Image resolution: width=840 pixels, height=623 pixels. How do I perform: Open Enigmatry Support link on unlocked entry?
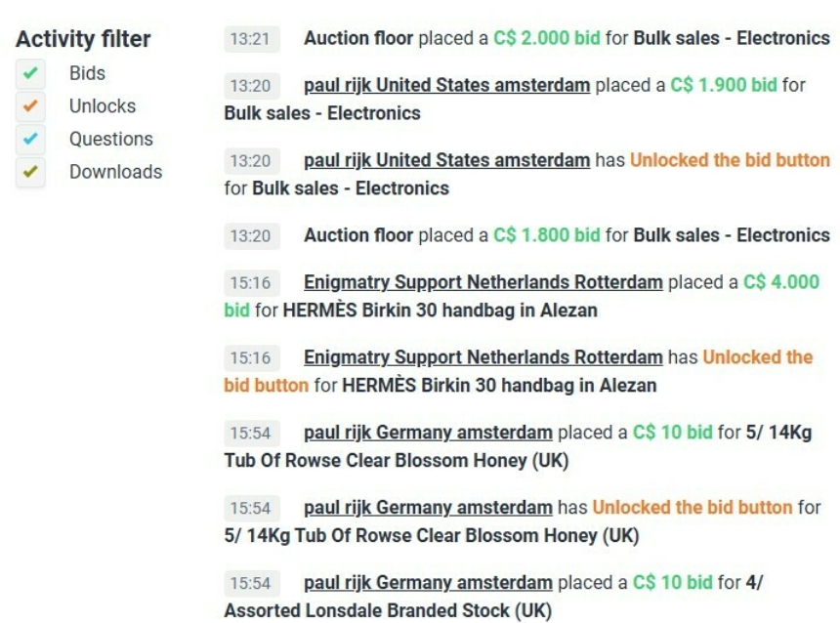tap(483, 357)
